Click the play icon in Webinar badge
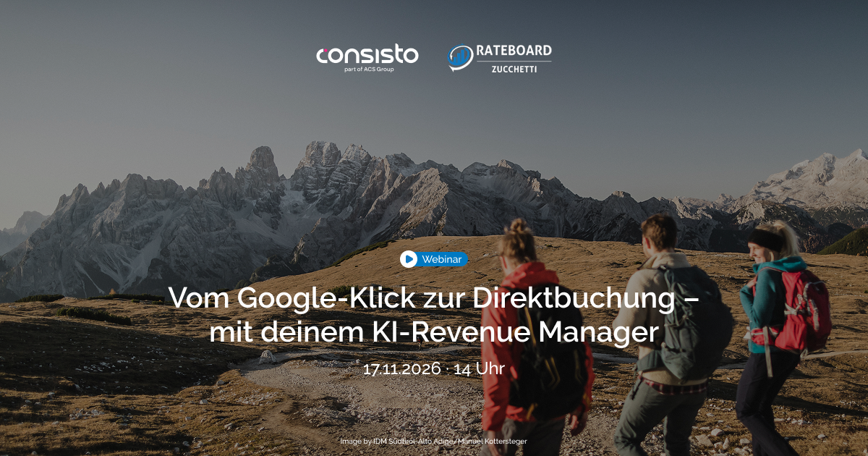868x456 pixels. coord(409,259)
